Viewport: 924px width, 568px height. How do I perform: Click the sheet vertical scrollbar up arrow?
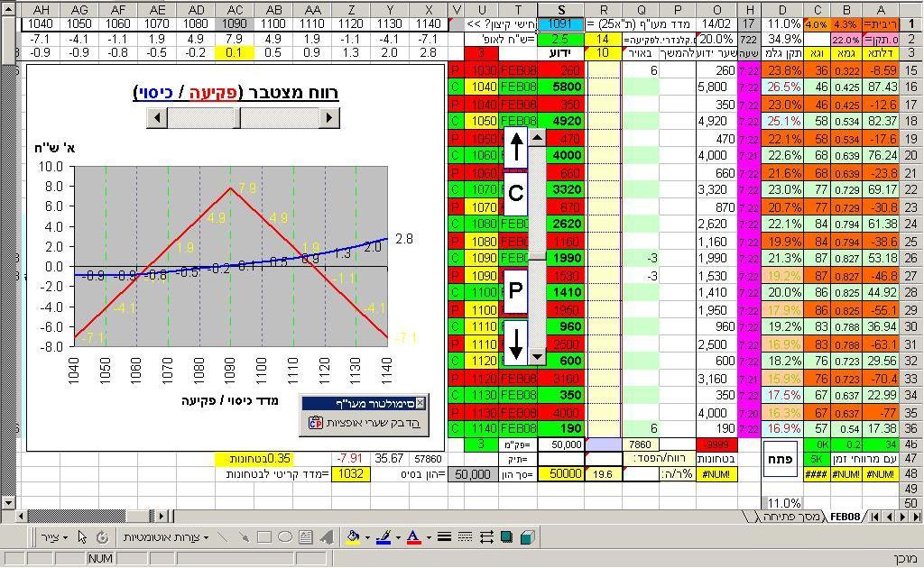[x=7, y=9]
